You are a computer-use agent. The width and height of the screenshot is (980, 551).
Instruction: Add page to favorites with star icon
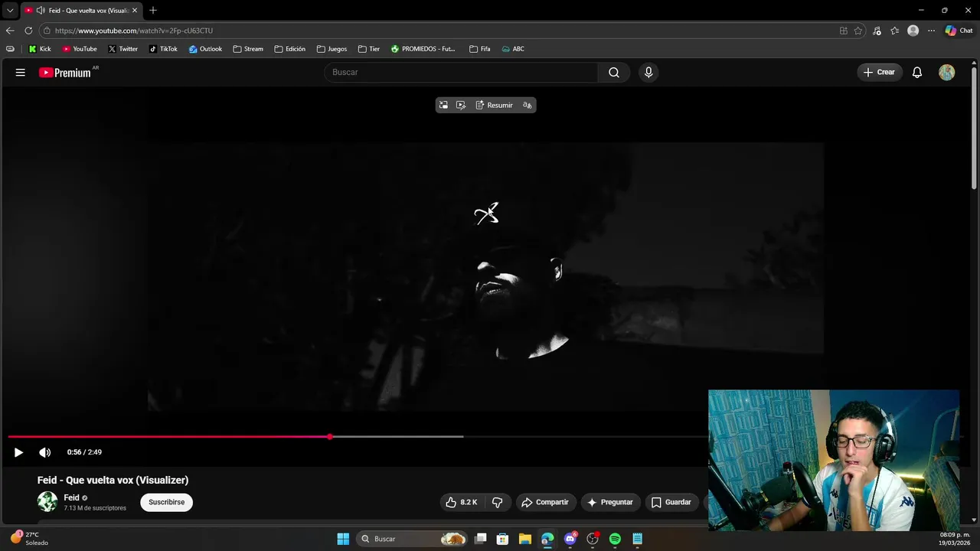point(858,31)
